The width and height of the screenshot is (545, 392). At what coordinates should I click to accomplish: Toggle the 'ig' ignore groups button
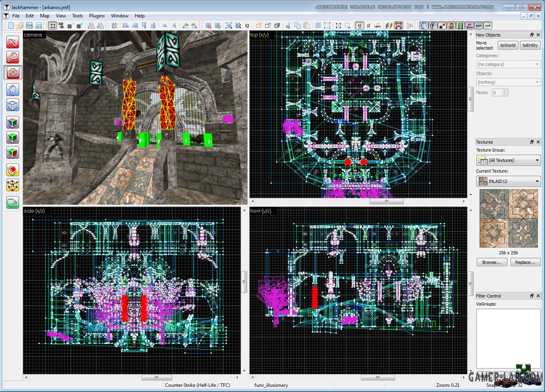point(247,26)
